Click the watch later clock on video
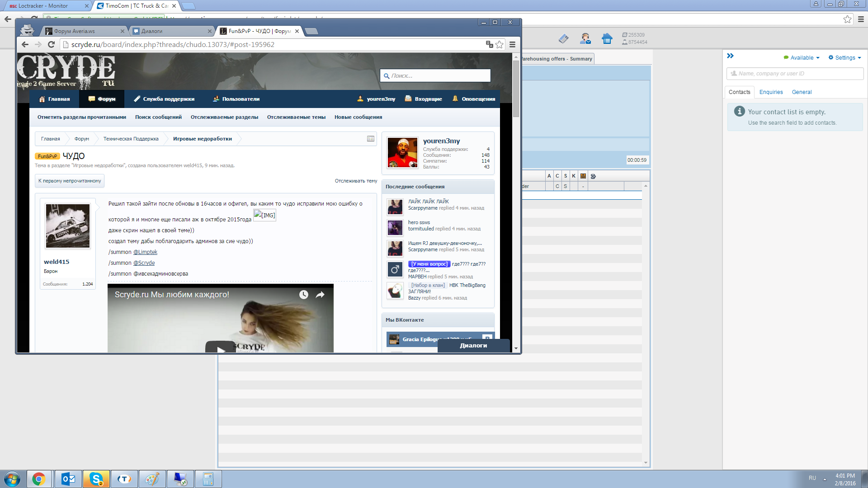 point(303,295)
